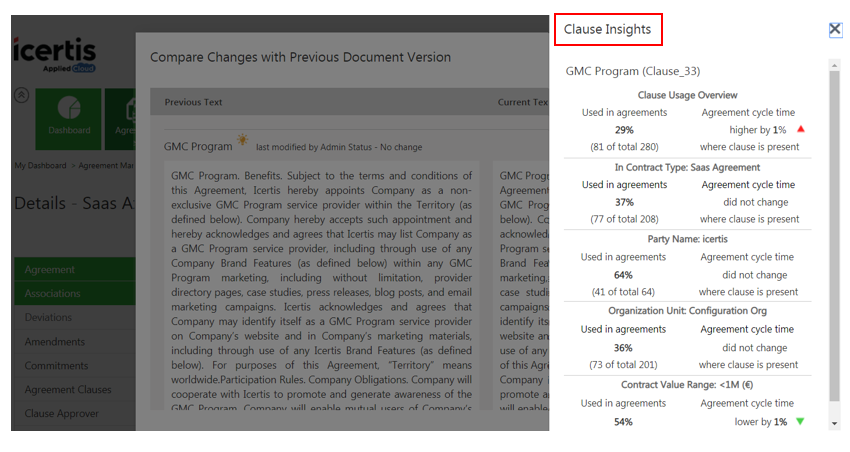Image resolution: width=850 pixels, height=452 pixels.
Task: Close the Clause Insights panel
Action: [x=835, y=30]
